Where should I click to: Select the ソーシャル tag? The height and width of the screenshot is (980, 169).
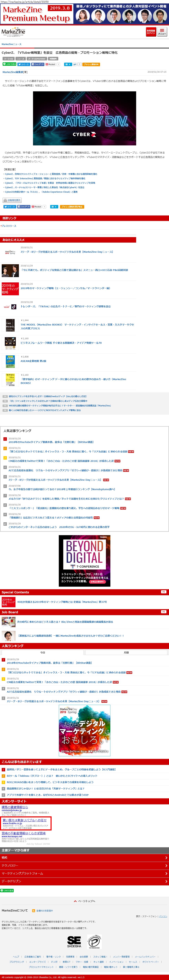(x=8, y=59)
